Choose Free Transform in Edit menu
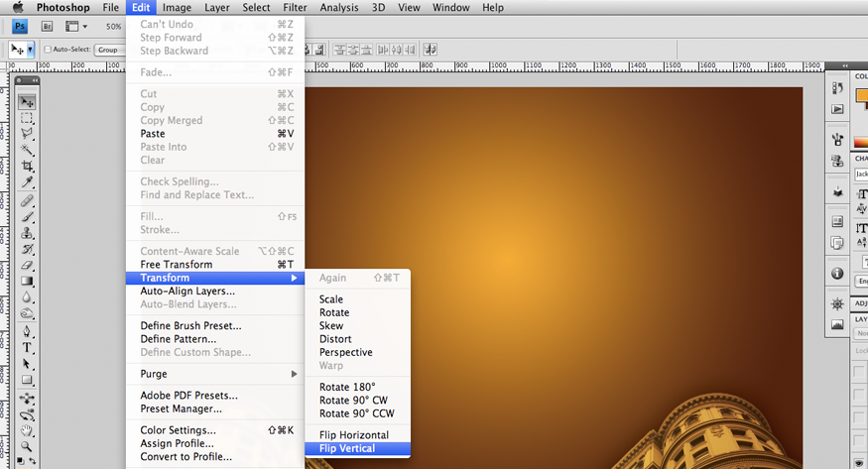Screen dimensions: 868x469 click(x=215, y=265)
